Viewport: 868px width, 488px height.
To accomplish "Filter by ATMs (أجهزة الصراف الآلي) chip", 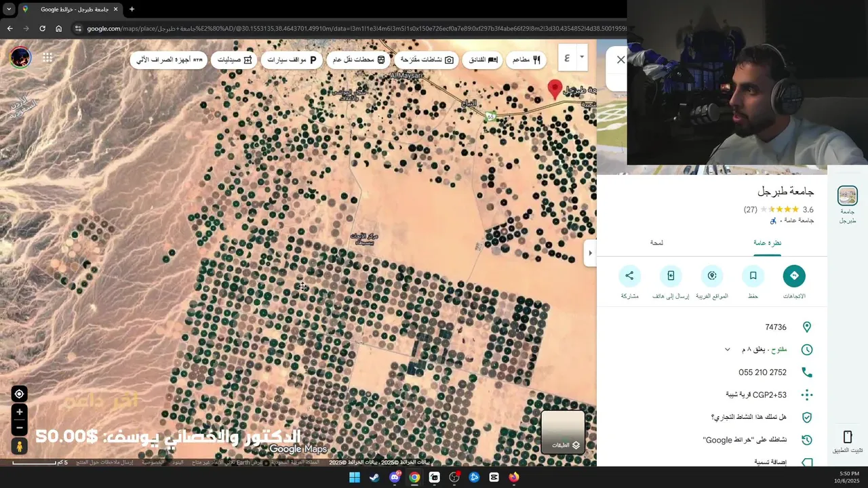I will coord(170,60).
